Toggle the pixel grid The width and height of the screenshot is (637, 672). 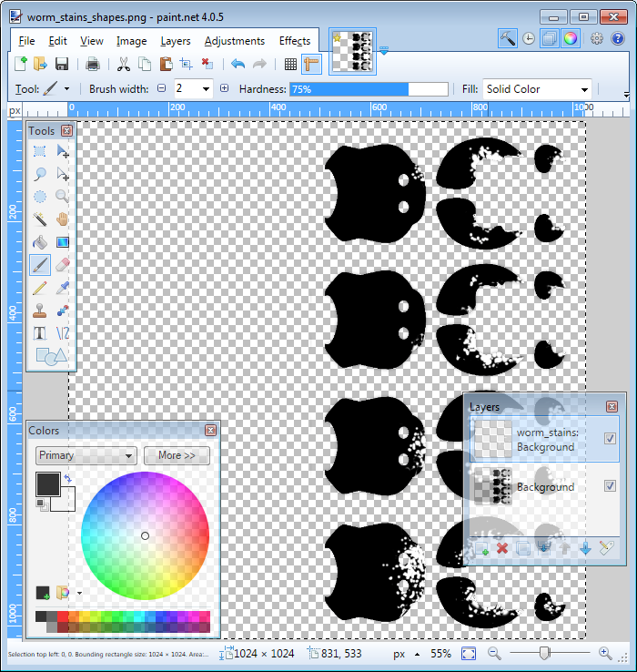coord(290,64)
